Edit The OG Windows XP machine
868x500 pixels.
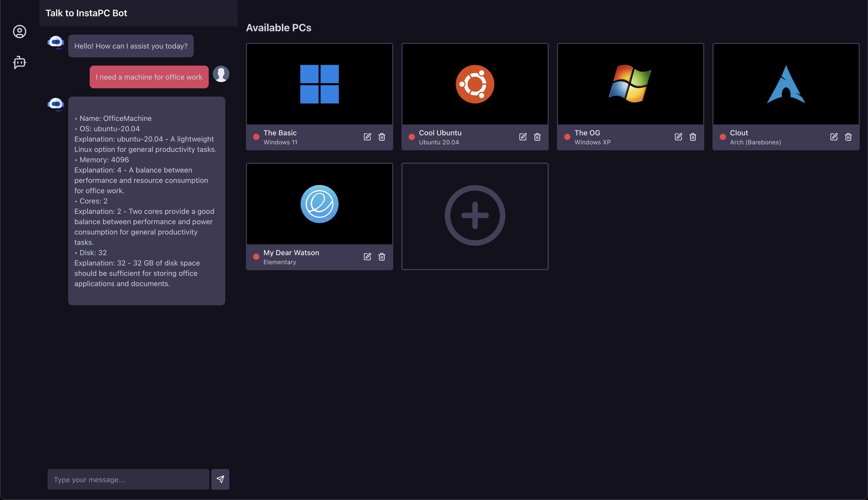click(678, 137)
